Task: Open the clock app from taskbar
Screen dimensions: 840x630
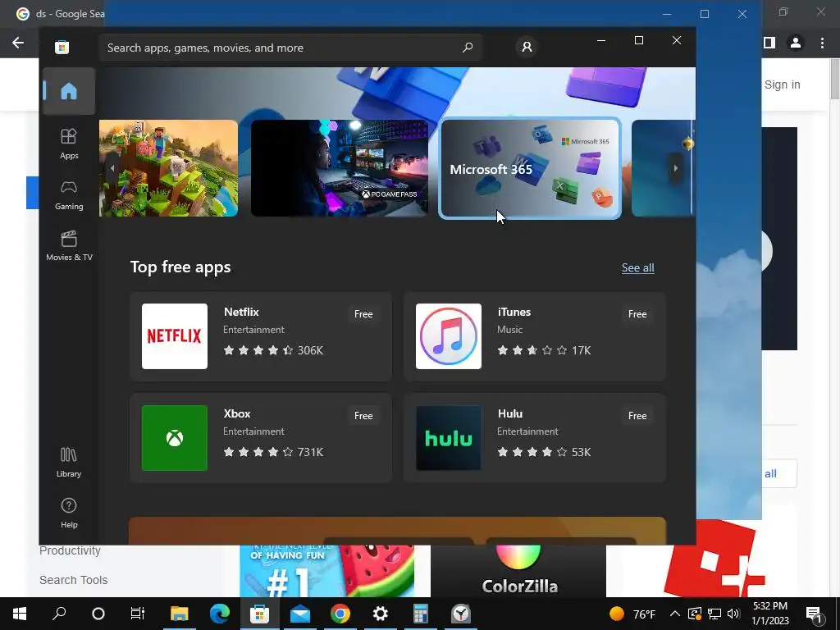Action: (461, 614)
